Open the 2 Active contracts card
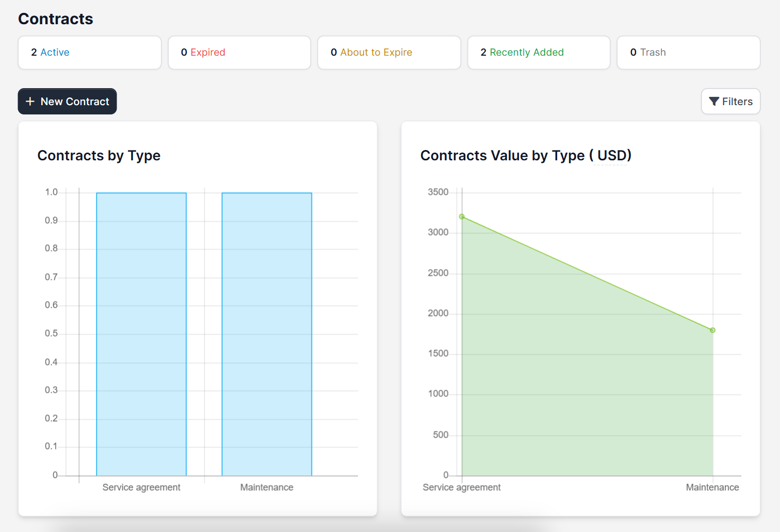 pos(90,53)
